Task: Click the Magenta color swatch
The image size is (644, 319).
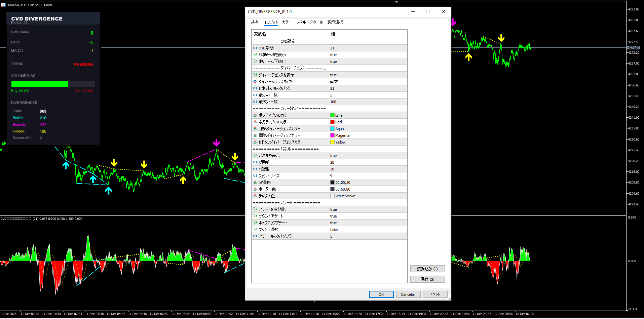Action: 332,135
